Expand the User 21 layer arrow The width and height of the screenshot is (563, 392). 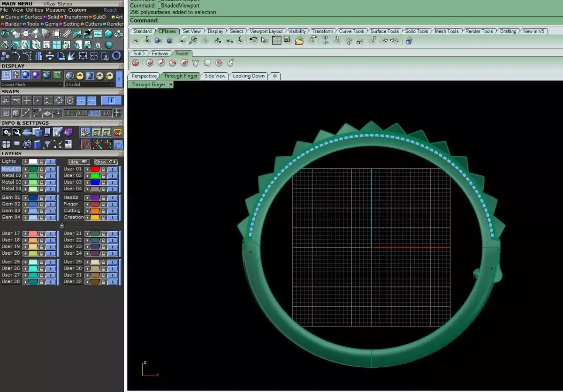(x=87, y=233)
